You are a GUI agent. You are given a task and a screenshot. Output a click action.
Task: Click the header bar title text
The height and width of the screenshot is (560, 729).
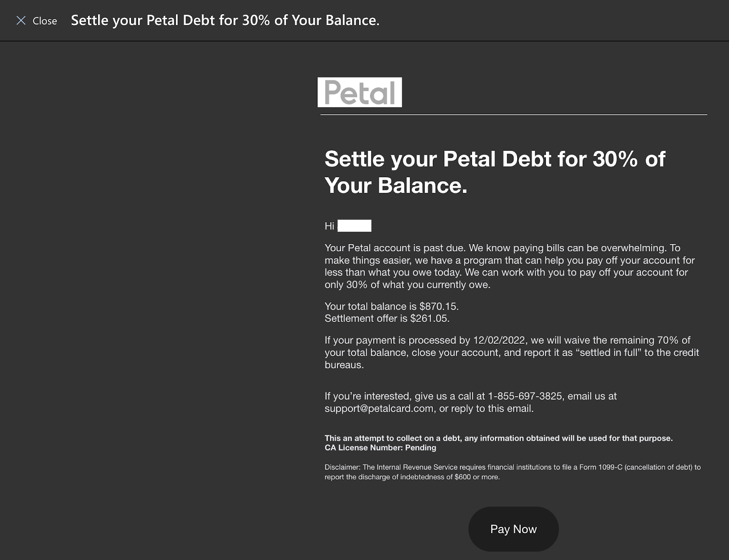point(225,20)
